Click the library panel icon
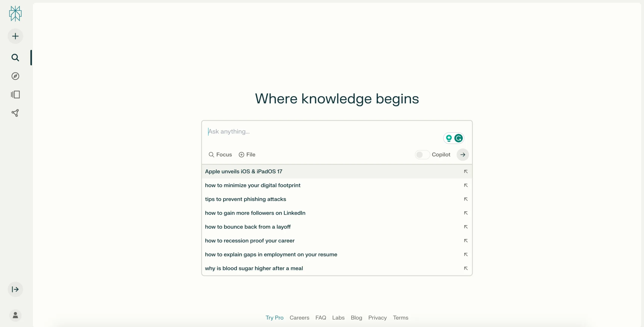The image size is (644, 327). [15, 94]
